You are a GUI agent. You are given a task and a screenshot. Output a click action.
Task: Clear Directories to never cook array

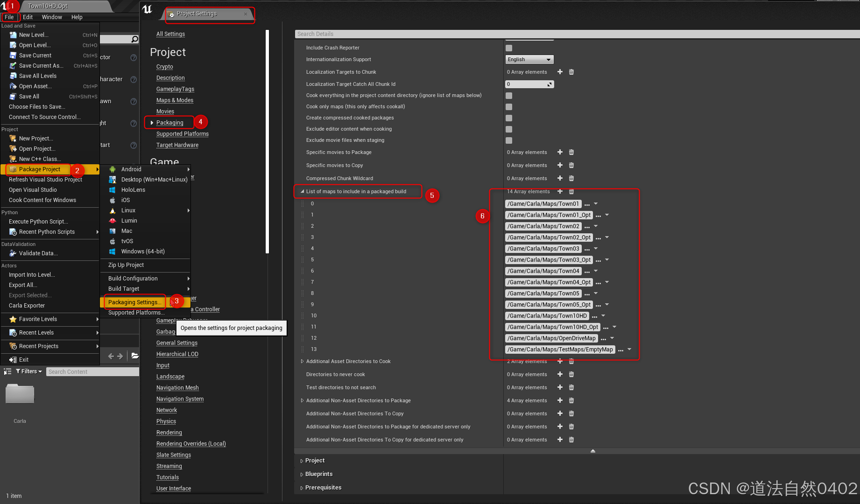(x=571, y=374)
